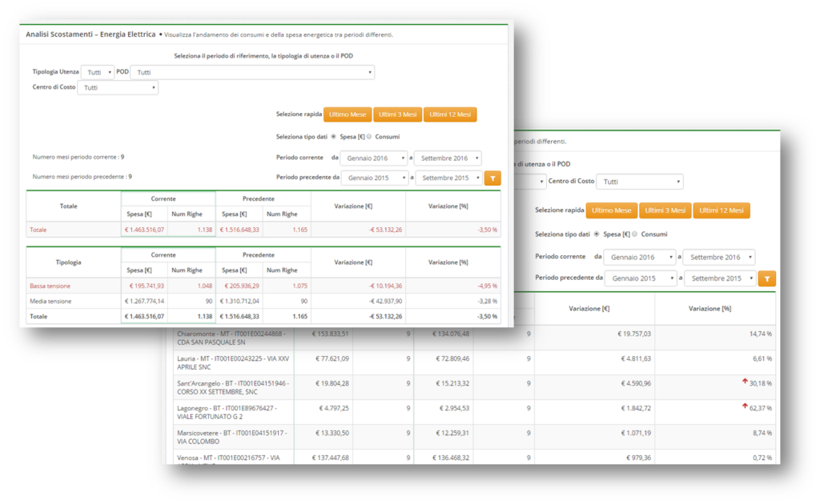Open the Centro di Costo dropdown in the front panel
Viewport: 820px width, 504px height.
pyautogui.click(x=118, y=87)
